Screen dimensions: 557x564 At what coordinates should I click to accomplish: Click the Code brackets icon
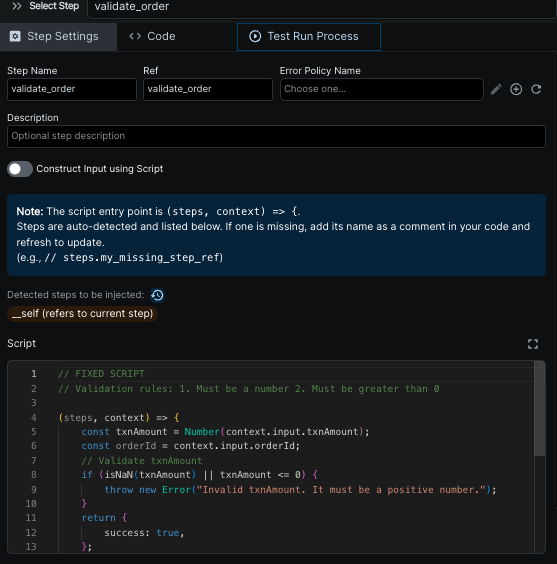pyautogui.click(x=135, y=36)
